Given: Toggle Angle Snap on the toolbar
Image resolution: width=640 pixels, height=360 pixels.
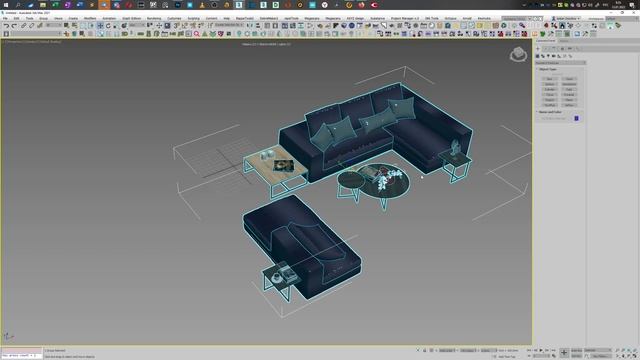Looking at the screenshot, I should point(184,25).
